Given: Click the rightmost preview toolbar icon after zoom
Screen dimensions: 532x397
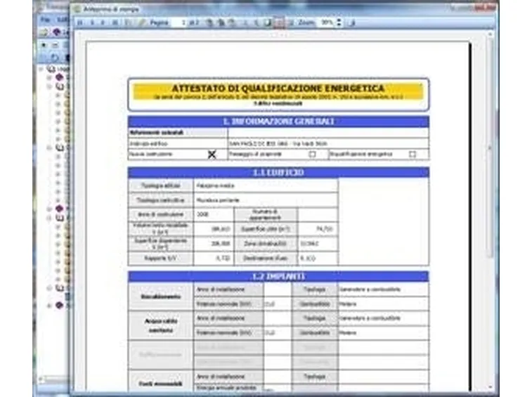Looking at the screenshot, I should pyautogui.click(x=351, y=22).
